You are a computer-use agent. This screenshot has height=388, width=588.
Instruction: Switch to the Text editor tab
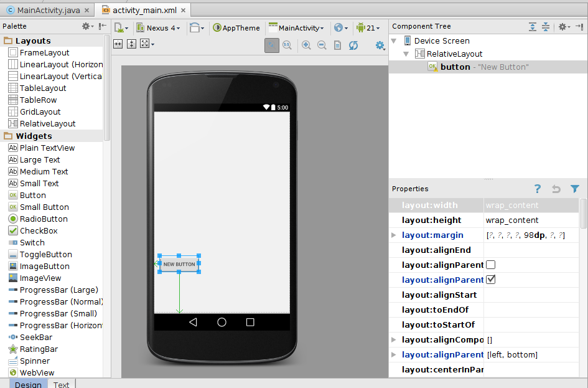[x=60, y=384]
